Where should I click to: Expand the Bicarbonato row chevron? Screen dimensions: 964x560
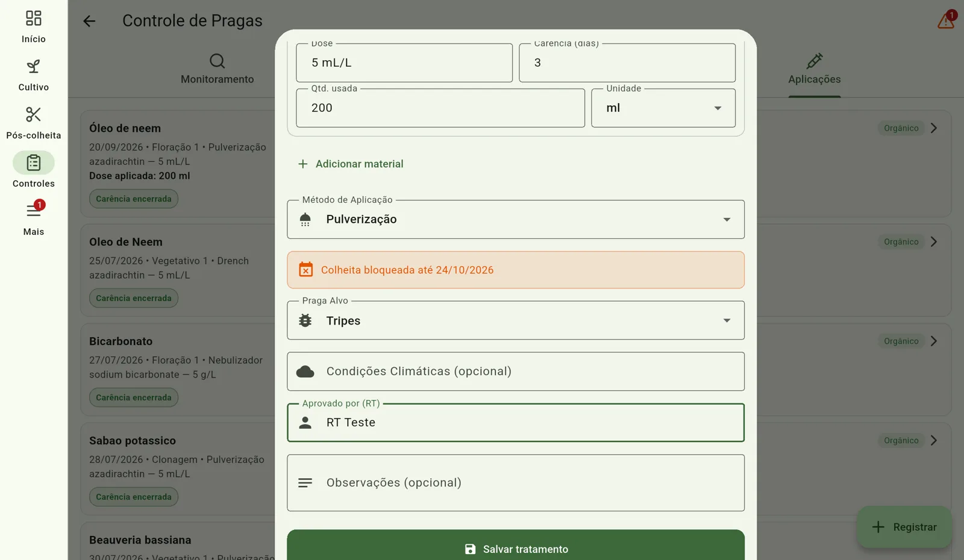[x=934, y=341]
